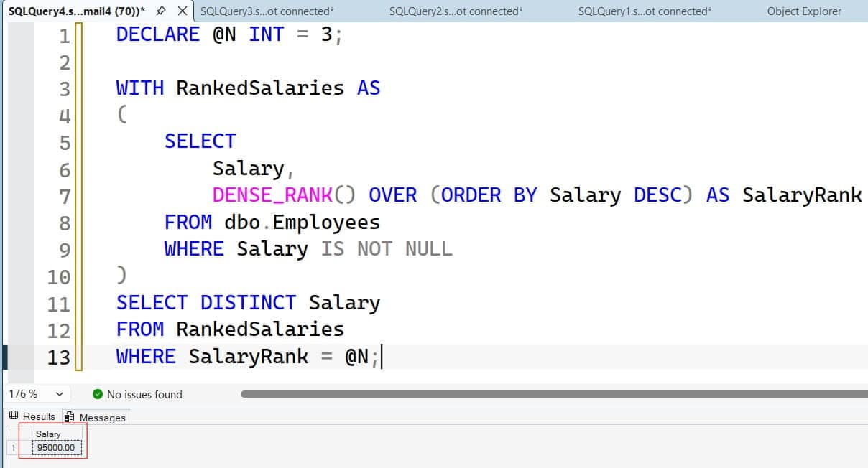
Task: Switch to the SQLQuery1 tab
Action: pyautogui.click(x=645, y=11)
